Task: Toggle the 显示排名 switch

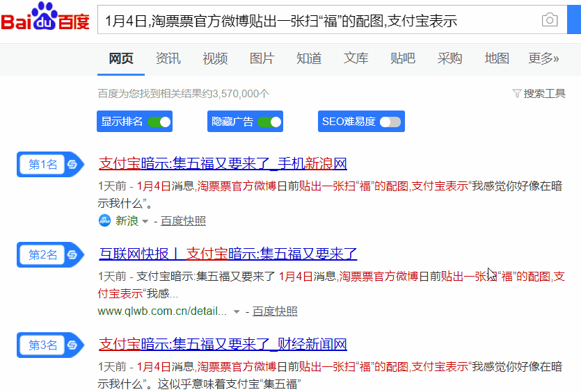Action: pyautogui.click(x=159, y=122)
